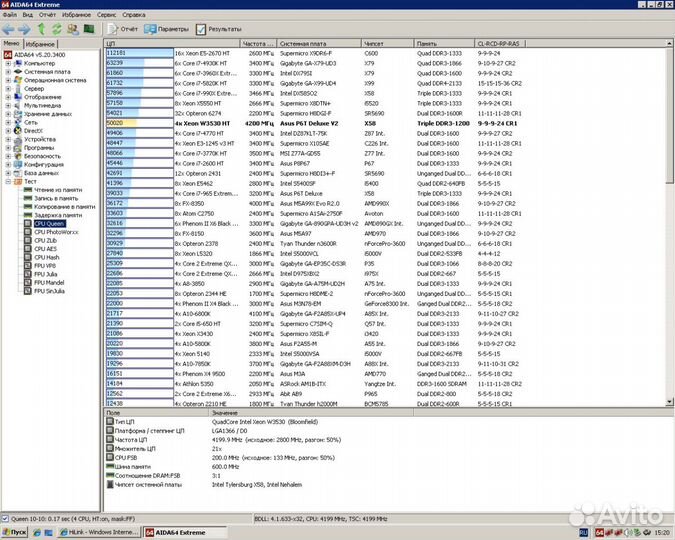Expand the Сервер tree node

coord(8,89)
